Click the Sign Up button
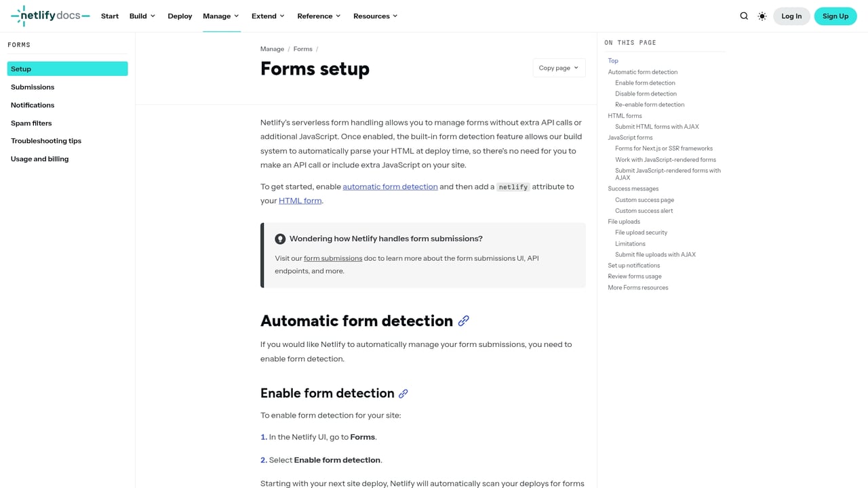Image resolution: width=868 pixels, height=488 pixels. coord(835,16)
